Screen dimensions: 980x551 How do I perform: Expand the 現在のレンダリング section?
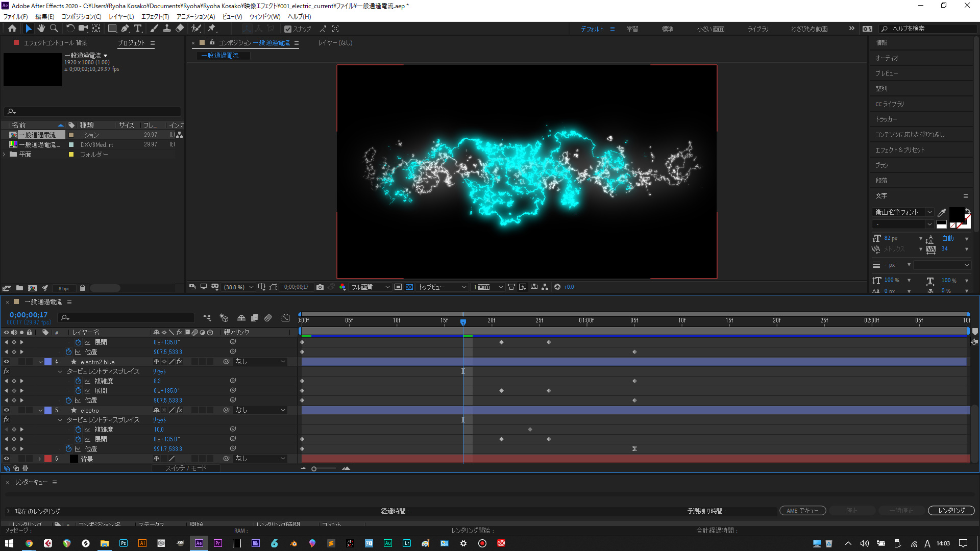click(x=8, y=511)
